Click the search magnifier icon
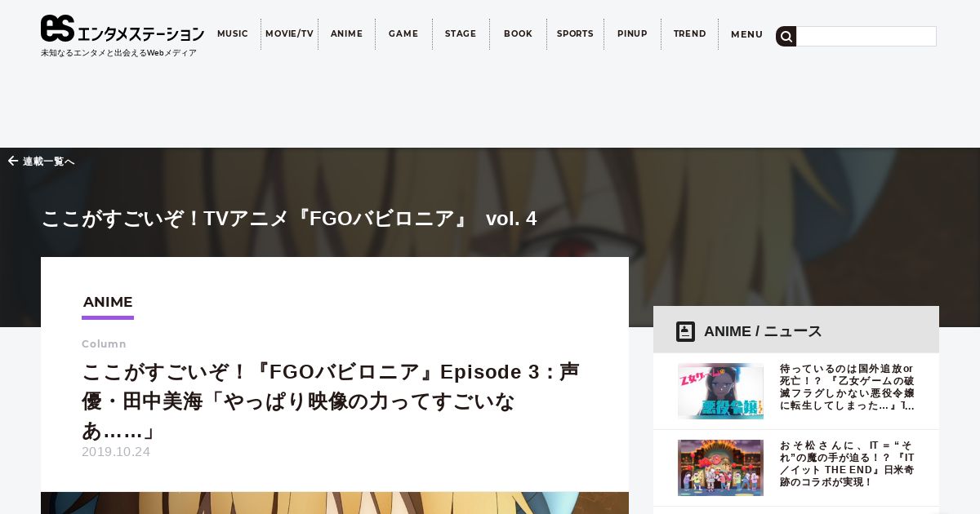Image resolution: width=980 pixels, height=514 pixels. (x=786, y=36)
